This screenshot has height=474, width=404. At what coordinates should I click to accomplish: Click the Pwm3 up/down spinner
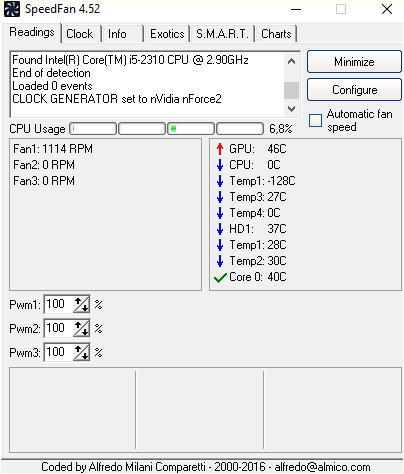pyautogui.click(x=82, y=352)
